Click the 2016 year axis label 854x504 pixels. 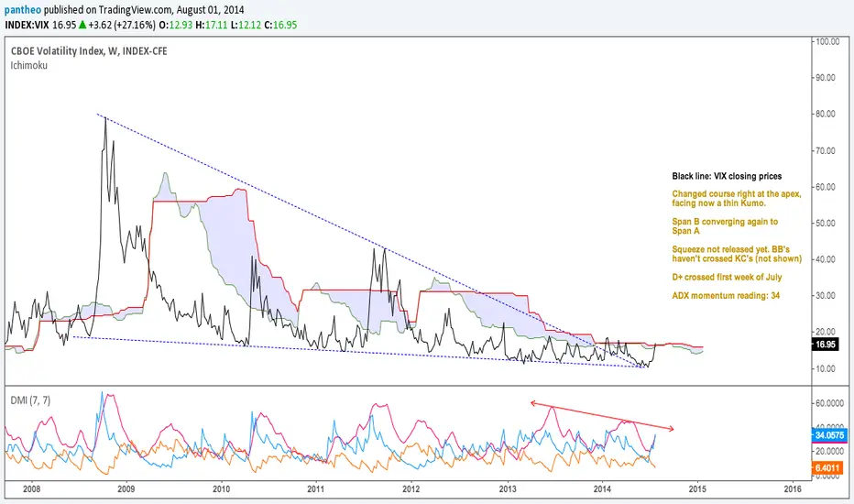click(x=793, y=488)
